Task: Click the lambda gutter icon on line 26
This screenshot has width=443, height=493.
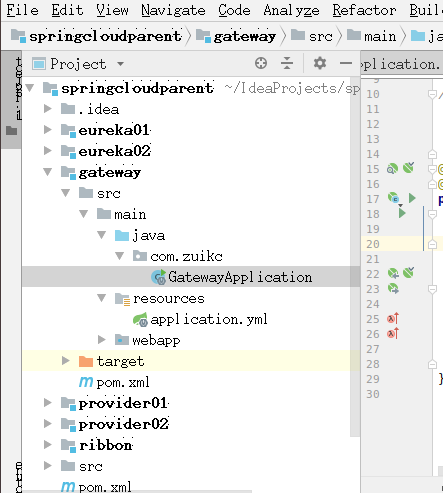Action: point(393,333)
